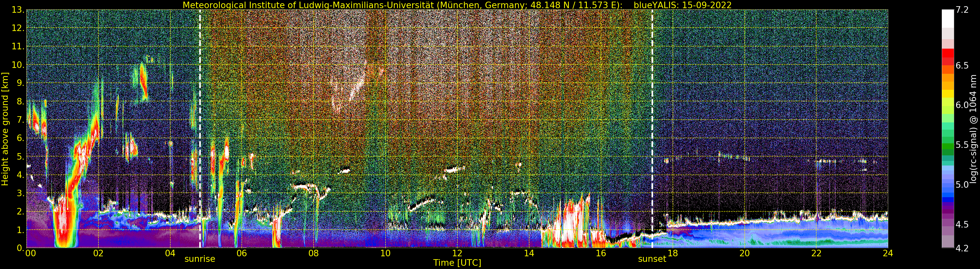Click the time axis tick '22'
The image size is (980, 269).
(816, 253)
